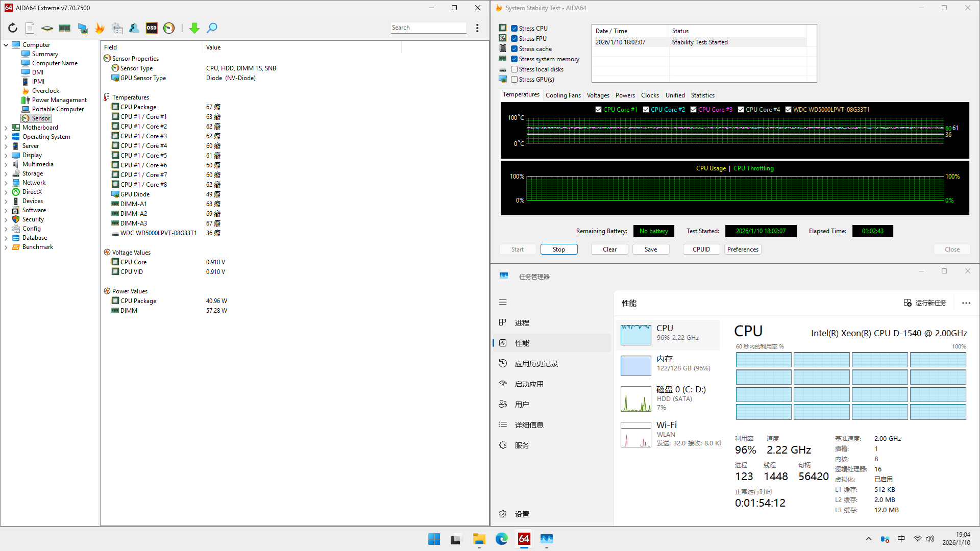This screenshot has height=551, width=980.
Task: Expand the Motherboard tree node
Action: (x=6, y=128)
